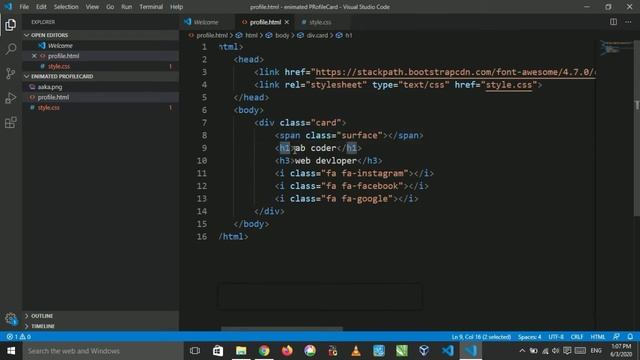Click the Split Editor Right icon
This screenshot has width=640, height=360.
tap(613, 22)
